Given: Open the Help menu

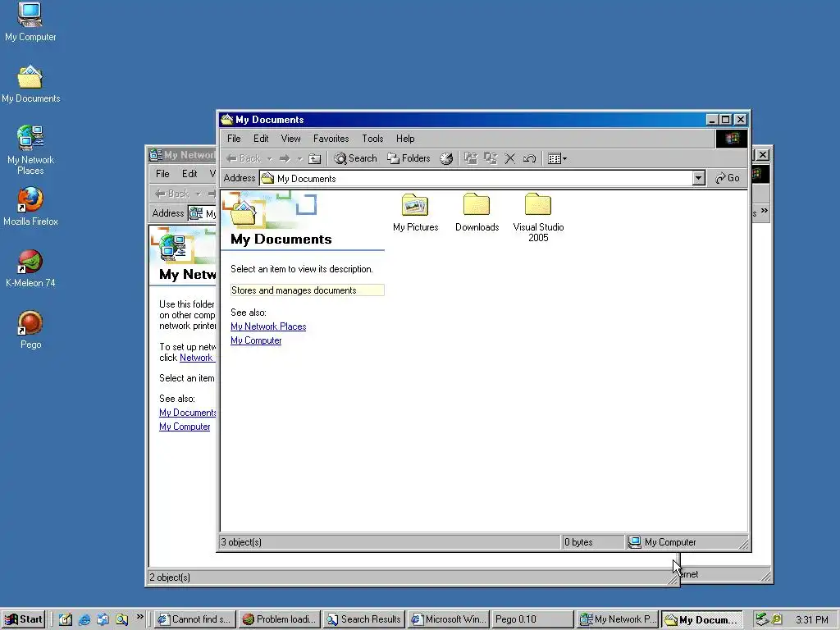Looking at the screenshot, I should click(405, 139).
